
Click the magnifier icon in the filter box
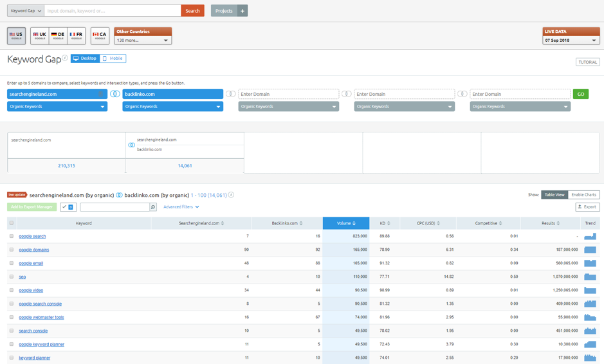(x=153, y=207)
